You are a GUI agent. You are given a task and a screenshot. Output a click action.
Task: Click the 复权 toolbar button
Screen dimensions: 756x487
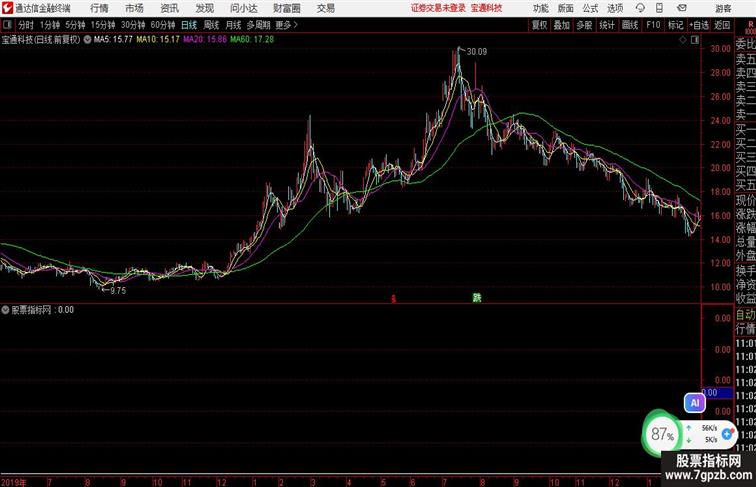(x=539, y=25)
